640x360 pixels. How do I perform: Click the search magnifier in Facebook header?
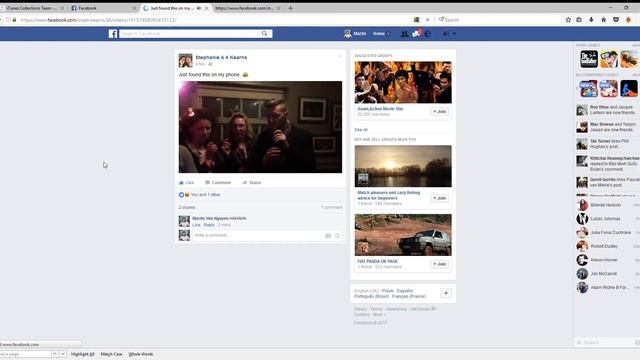click(264, 33)
